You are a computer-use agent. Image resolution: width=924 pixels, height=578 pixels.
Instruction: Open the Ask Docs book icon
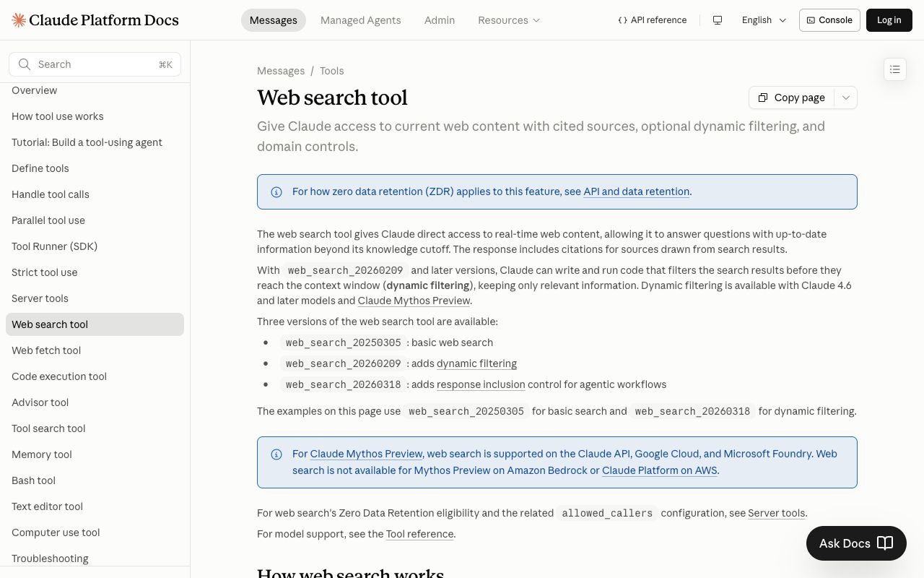tap(885, 543)
